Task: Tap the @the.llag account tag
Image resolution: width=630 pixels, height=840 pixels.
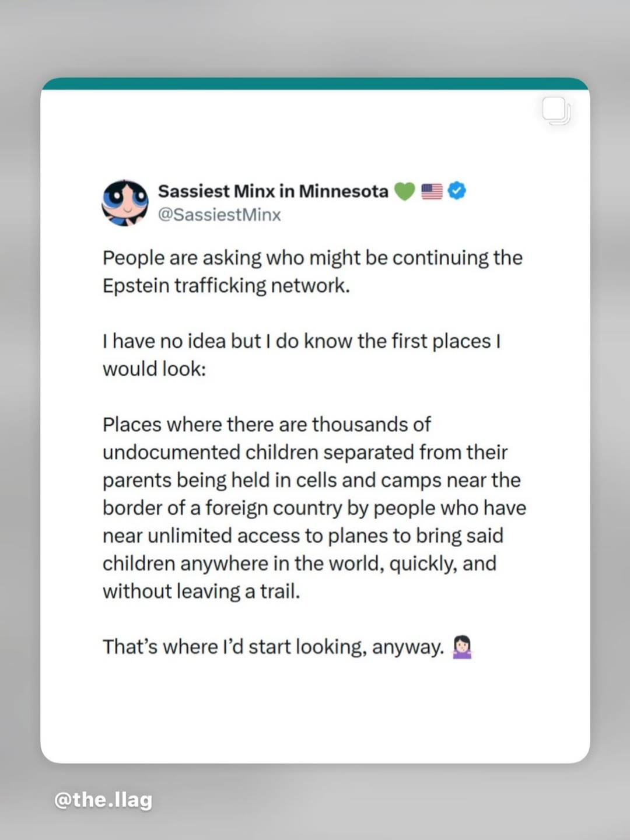Action: [103, 799]
